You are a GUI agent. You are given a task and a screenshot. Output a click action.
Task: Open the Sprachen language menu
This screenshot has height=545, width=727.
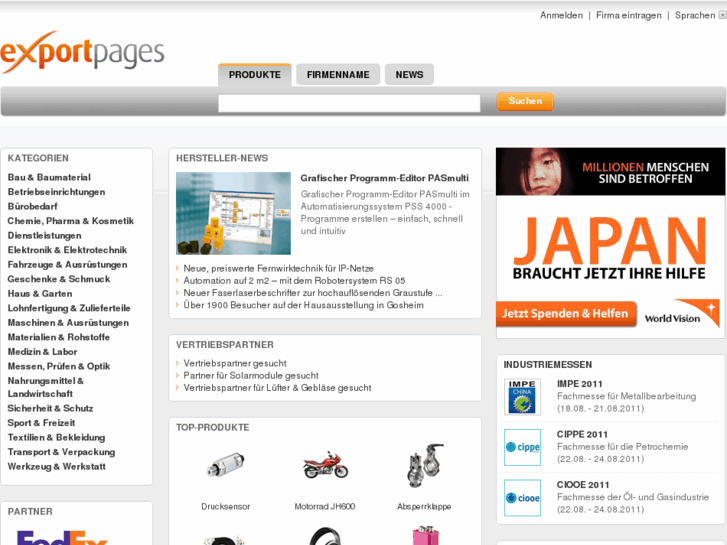(695, 15)
